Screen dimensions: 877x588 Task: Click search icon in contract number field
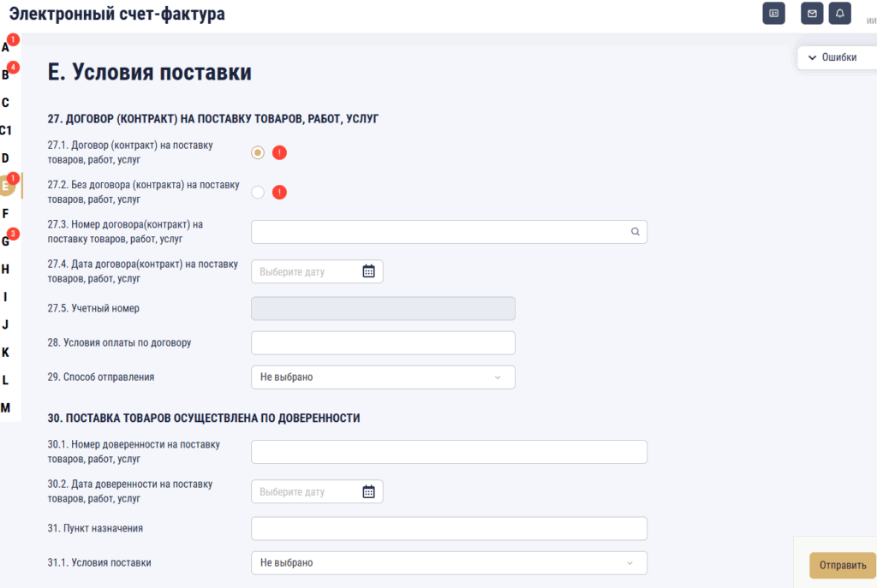635,232
